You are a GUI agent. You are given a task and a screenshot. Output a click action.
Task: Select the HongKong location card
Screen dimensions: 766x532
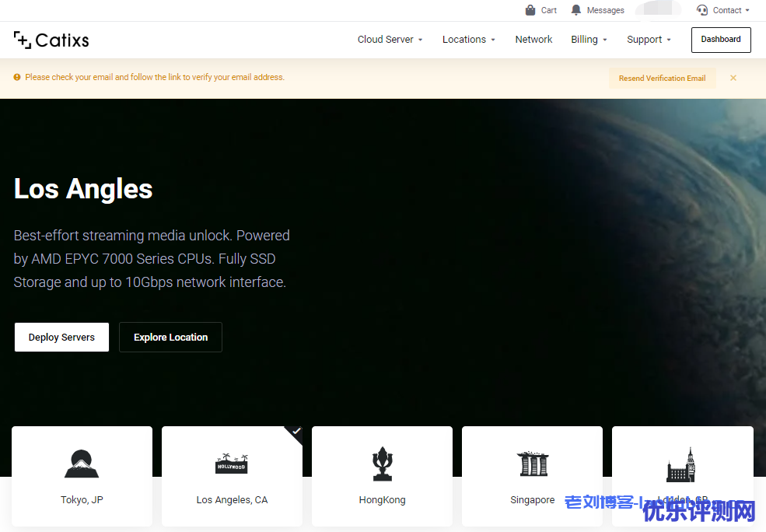pyautogui.click(x=382, y=476)
